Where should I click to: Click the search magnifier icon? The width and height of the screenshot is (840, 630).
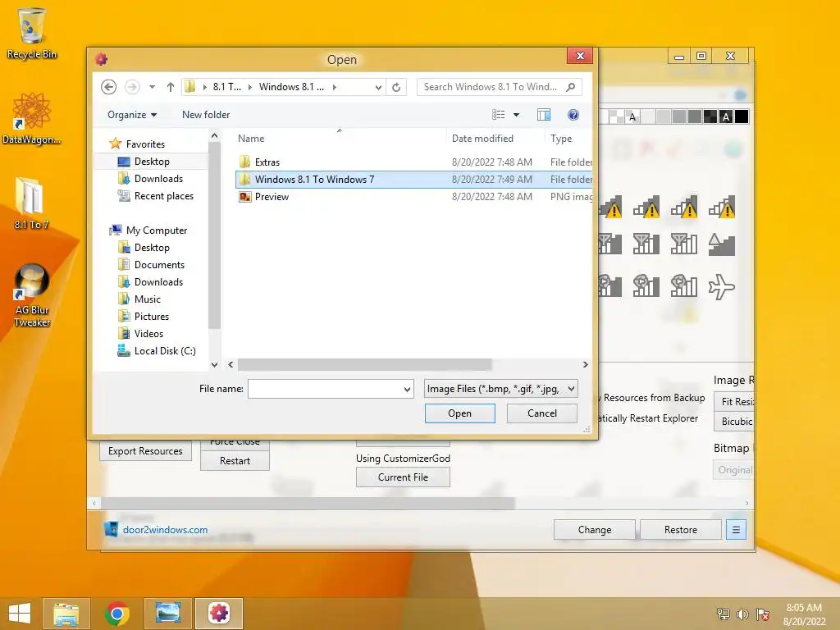tap(571, 87)
